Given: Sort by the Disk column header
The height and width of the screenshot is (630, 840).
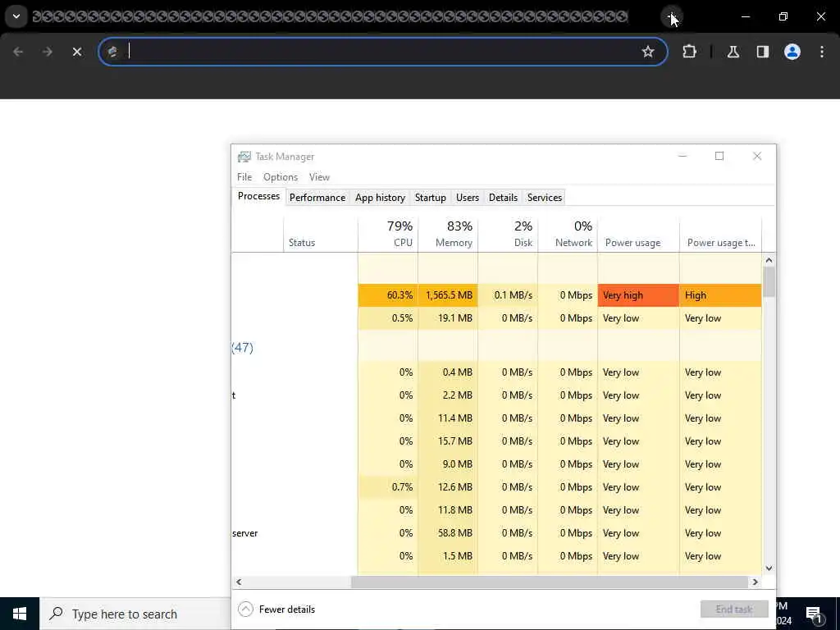Looking at the screenshot, I should [508, 234].
